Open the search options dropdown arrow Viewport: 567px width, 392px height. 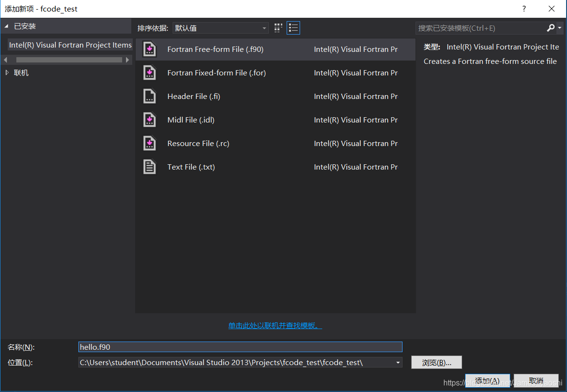click(560, 28)
